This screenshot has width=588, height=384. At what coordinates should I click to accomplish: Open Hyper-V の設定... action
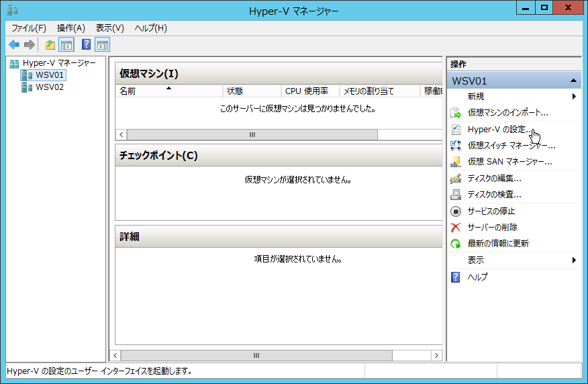tap(499, 130)
